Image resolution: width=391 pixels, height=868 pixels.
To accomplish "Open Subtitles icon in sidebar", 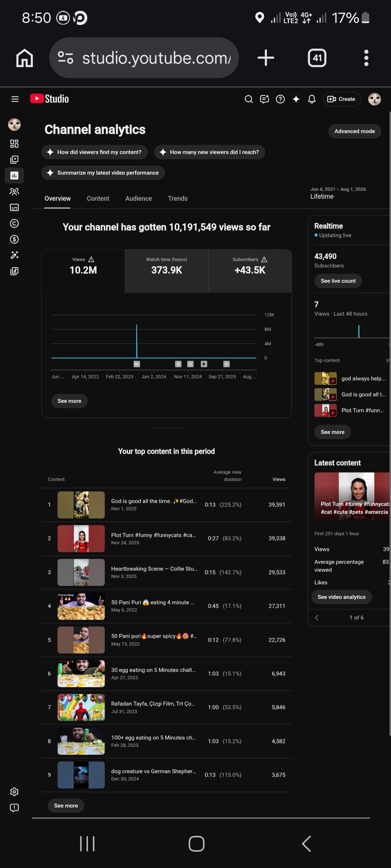I will [x=14, y=208].
